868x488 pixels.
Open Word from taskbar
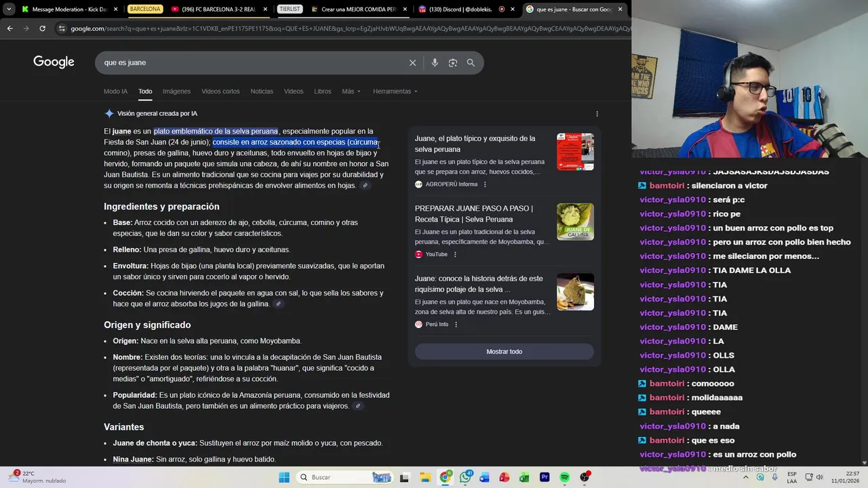(485, 477)
